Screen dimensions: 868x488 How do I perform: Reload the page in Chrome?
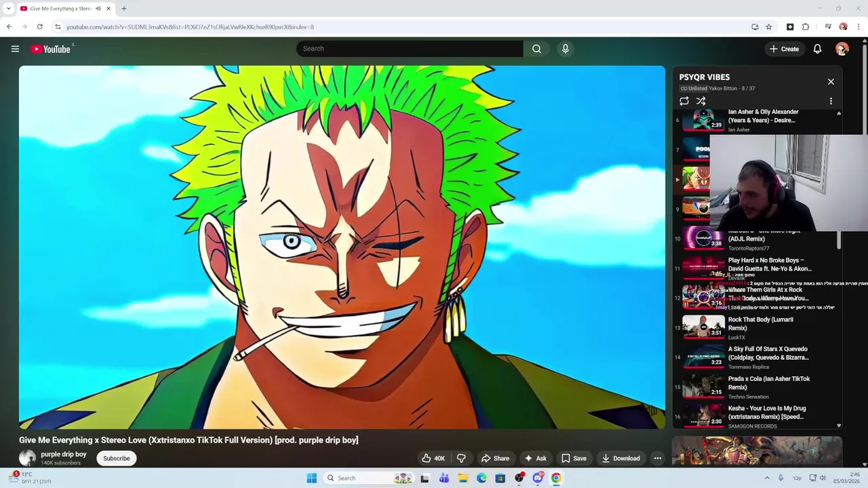(40, 27)
